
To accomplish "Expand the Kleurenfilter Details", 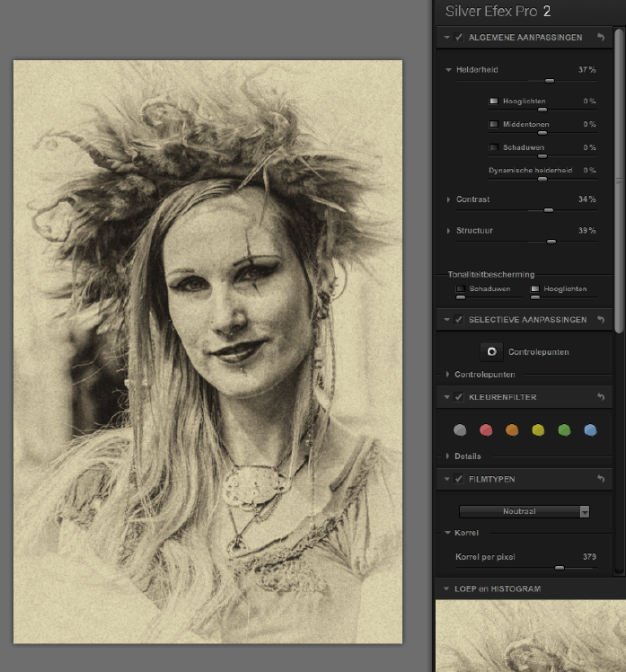I will [448, 456].
